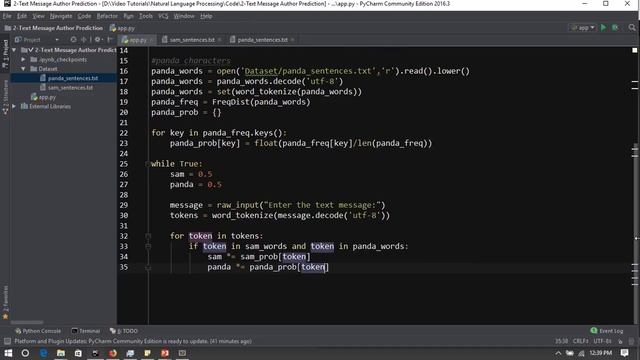Open the Edit menu

coord(22,16)
